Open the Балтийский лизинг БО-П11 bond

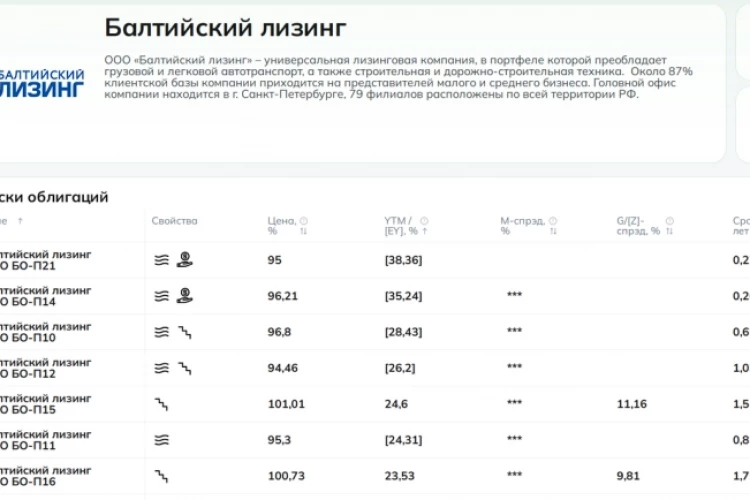tap(45, 440)
